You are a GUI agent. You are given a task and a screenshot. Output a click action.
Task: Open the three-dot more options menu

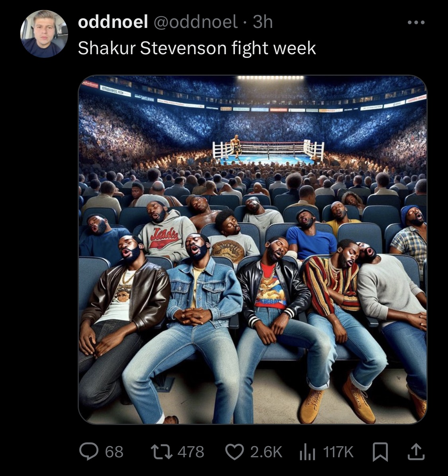[416, 22]
